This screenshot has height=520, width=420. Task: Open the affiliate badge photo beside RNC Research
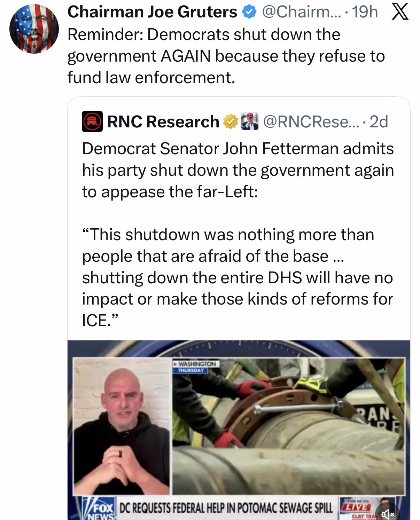(249, 121)
